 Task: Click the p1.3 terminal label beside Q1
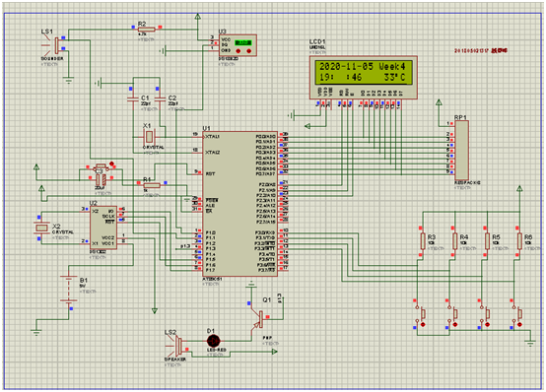pyautogui.click(x=279, y=298)
